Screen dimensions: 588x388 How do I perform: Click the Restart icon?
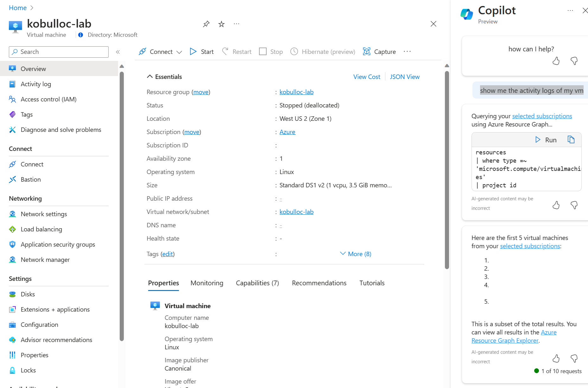coord(225,51)
